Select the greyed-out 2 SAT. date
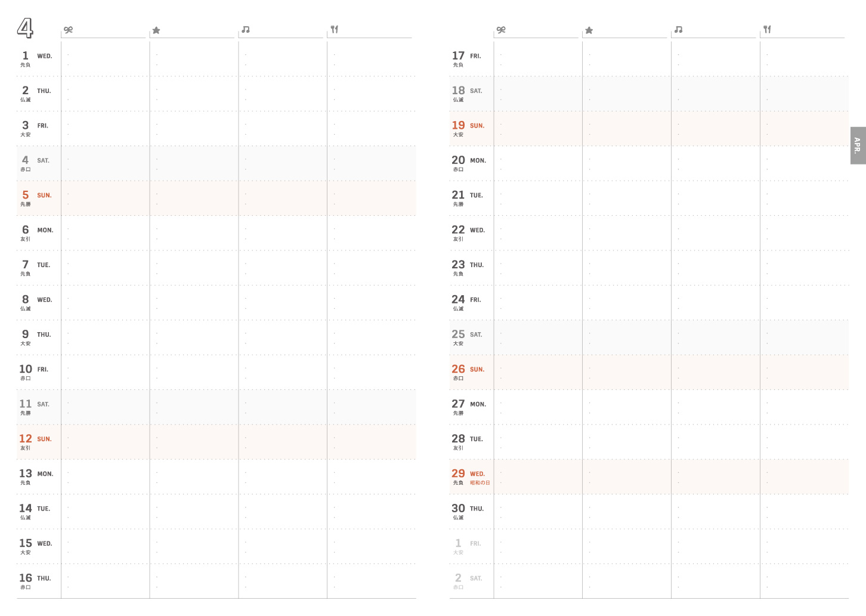Screen dimensions: 866x616 [x=467, y=578]
